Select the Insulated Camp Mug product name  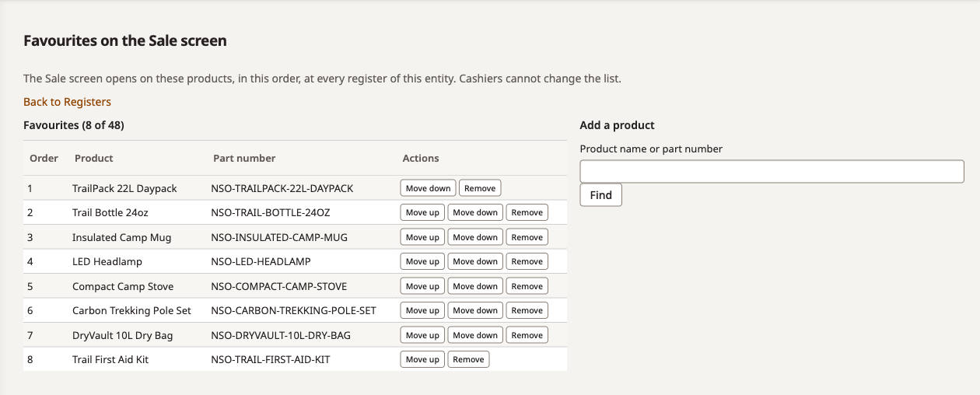(121, 237)
